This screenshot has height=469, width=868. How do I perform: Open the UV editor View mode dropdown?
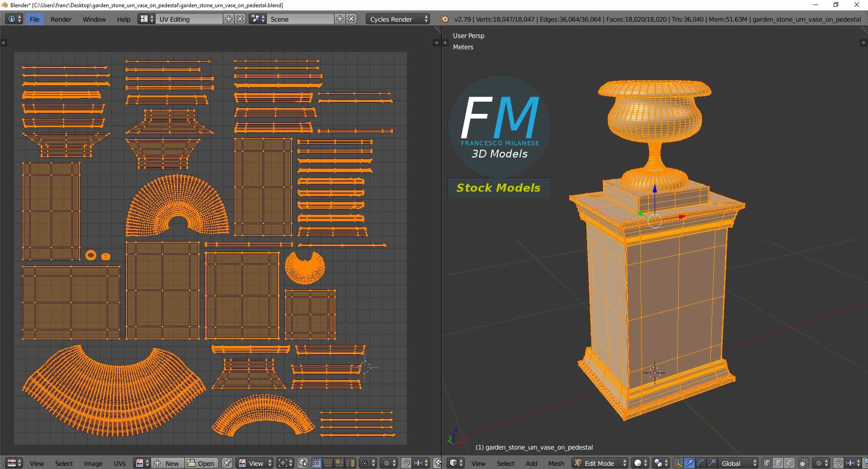pyautogui.click(x=255, y=463)
